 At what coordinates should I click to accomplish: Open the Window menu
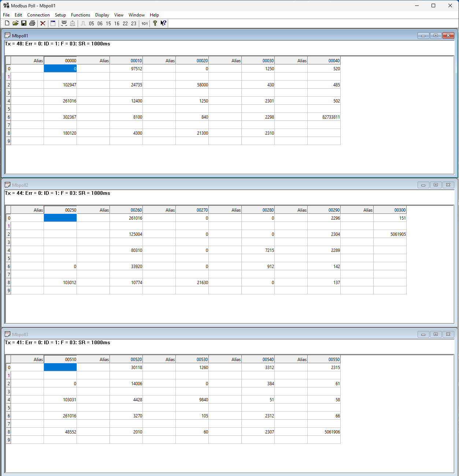(137, 15)
